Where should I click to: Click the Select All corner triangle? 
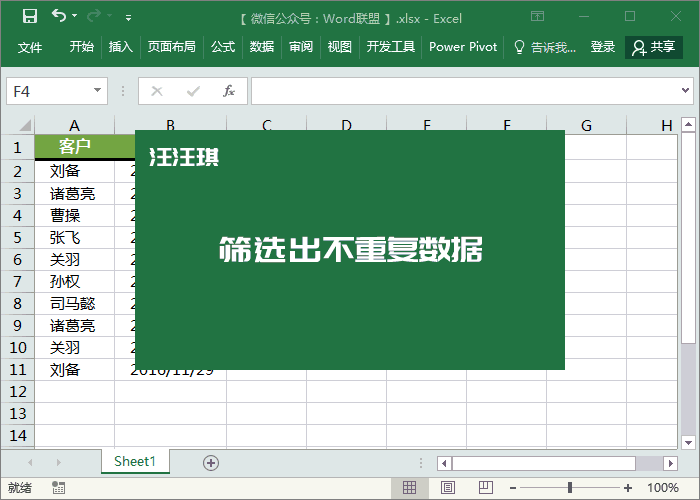pos(25,125)
